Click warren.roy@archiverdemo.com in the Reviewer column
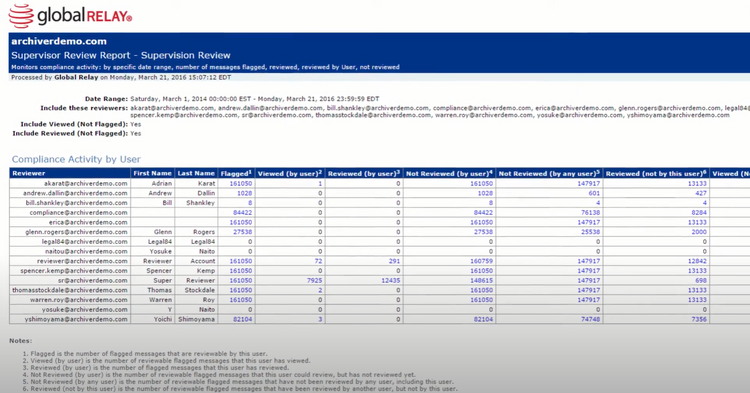This screenshot has width=750, height=393. click(79, 300)
